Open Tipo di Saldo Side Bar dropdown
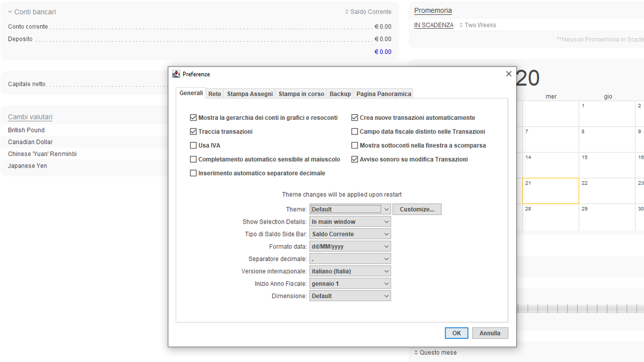Viewport: 644px width, 362px height. click(x=350, y=234)
